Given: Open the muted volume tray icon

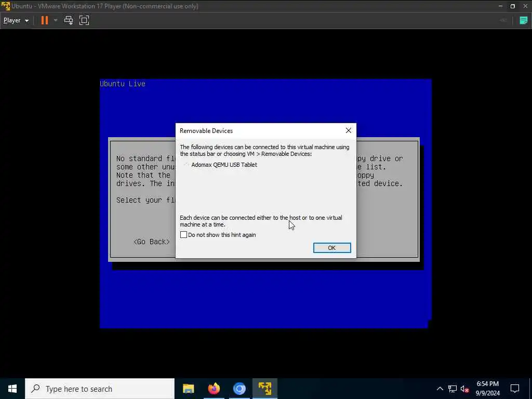Looking at the screenshot, I should [x=465, y=389].
